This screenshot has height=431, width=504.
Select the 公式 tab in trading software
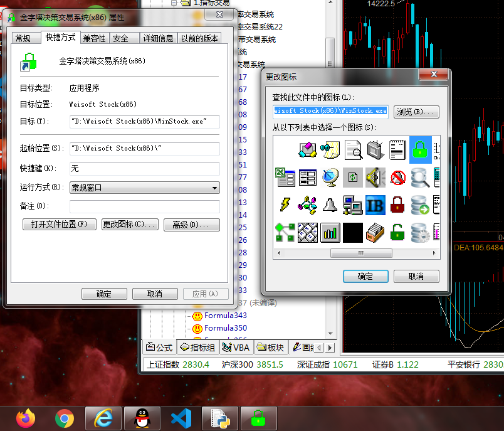[159, 348]
